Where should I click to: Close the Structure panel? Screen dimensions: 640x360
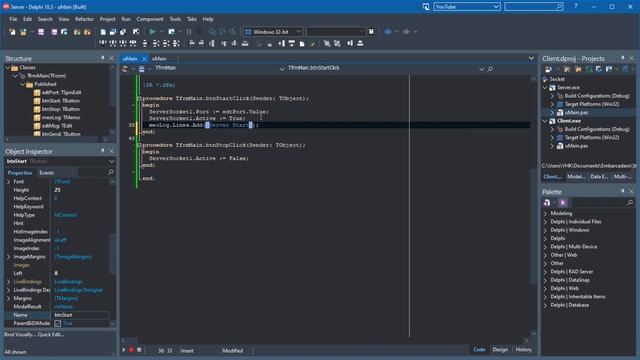pos(111,58)
